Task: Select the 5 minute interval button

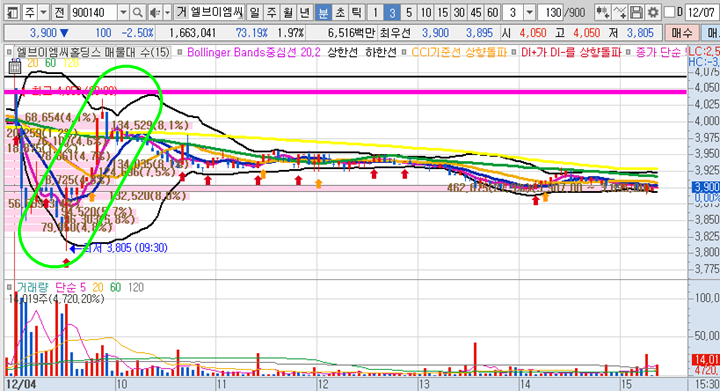Action: [409, 12]
